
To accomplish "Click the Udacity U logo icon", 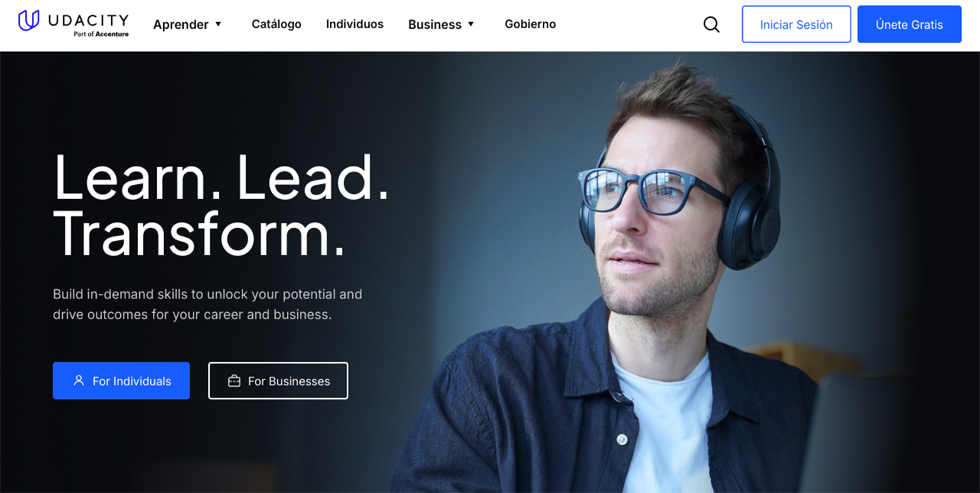I will [29, 21].
